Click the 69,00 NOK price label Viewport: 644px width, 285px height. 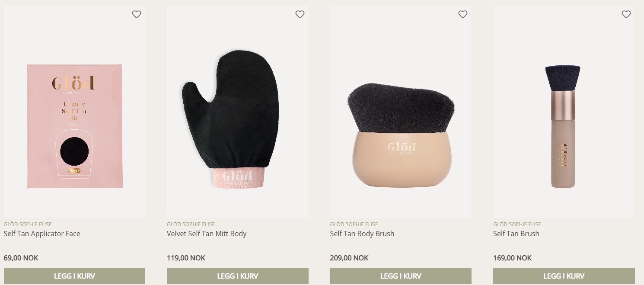pos(21,258)
